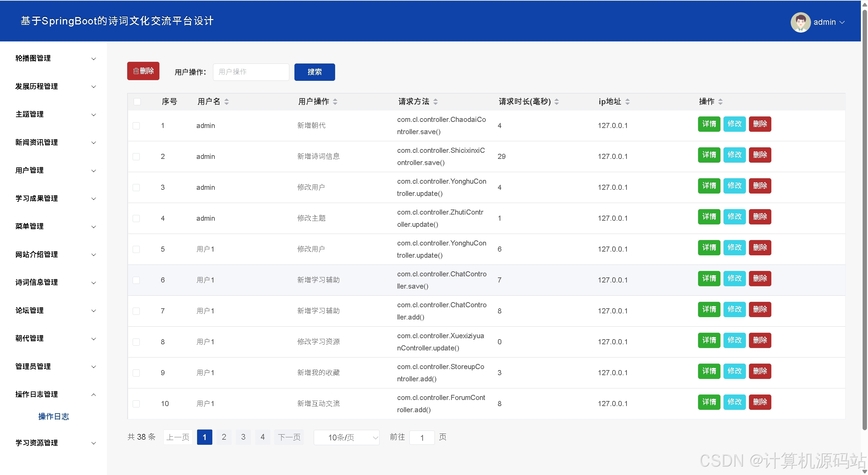
Task: Click the com.cl.controller.ChaodaiController.save() cell
Action: 441,126
